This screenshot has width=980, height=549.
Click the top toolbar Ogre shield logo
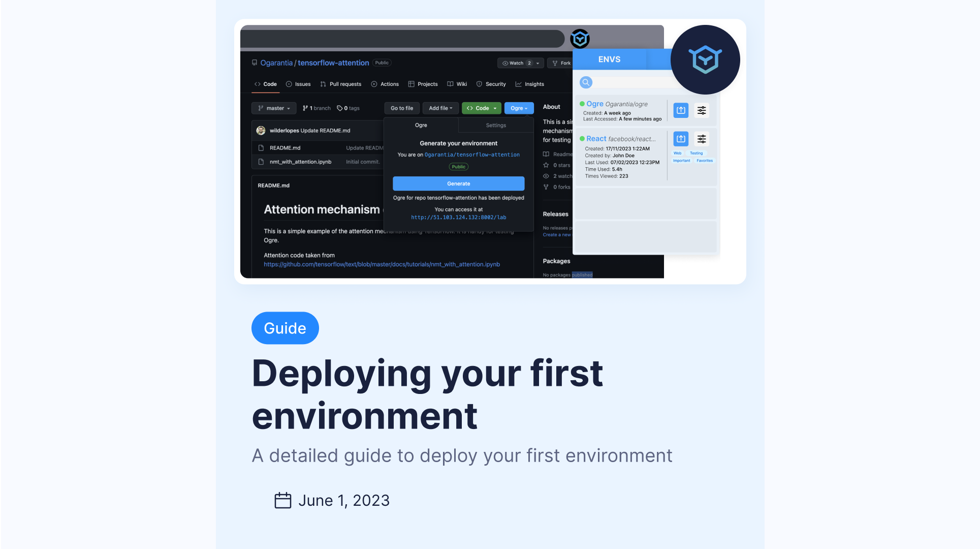[x=580, y=39]
